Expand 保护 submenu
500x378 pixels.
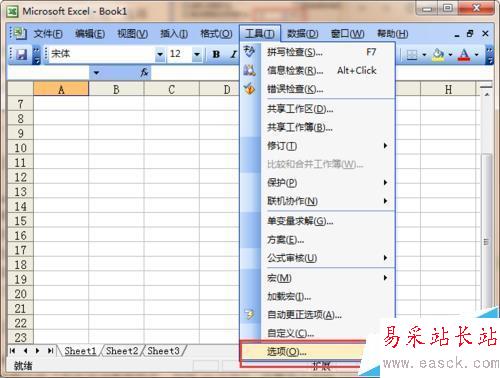click(x=385, y=182)
